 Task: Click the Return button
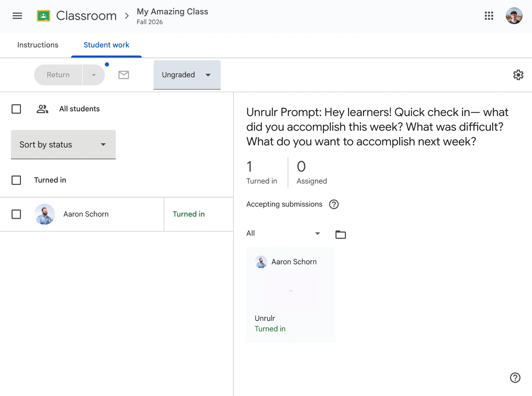point(58,74)
